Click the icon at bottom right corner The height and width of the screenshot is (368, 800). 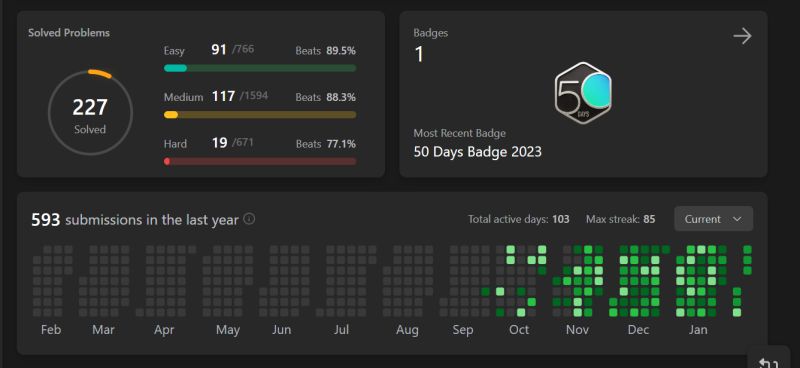(x=767, y=362)
